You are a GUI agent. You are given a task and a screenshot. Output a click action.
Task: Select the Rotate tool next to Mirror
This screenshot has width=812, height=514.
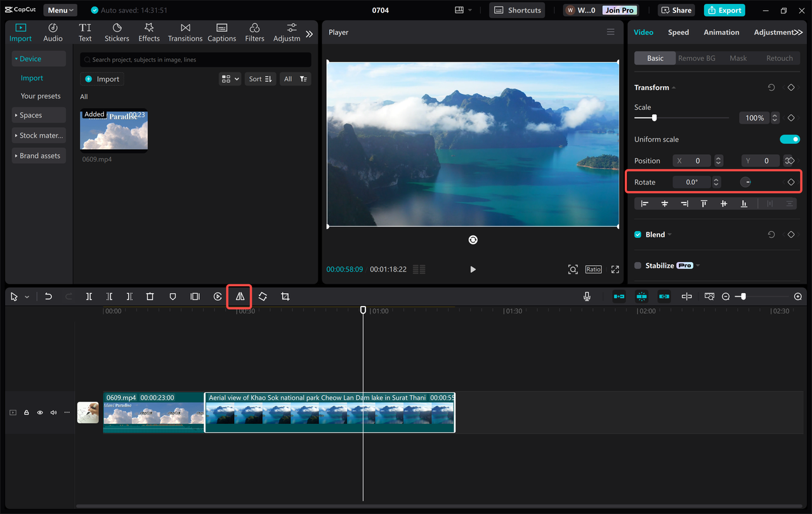(x=262, y=296)
